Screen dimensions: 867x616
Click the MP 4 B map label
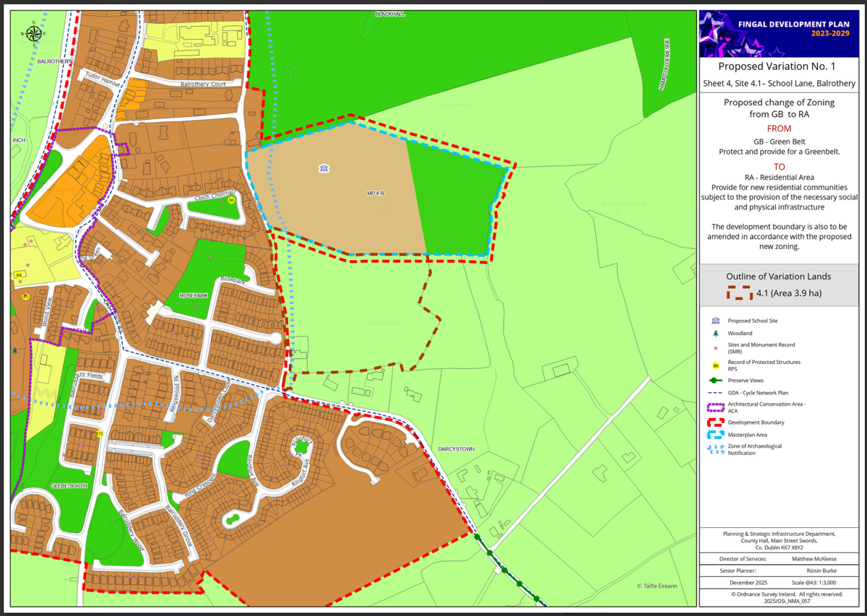pos(374,194)
